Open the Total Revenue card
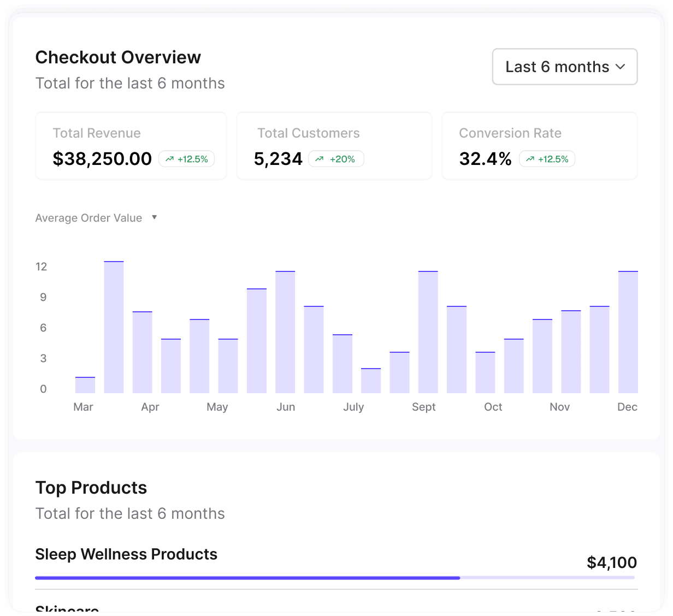Screen dimensions: 673x616 (x=131, y=146)
